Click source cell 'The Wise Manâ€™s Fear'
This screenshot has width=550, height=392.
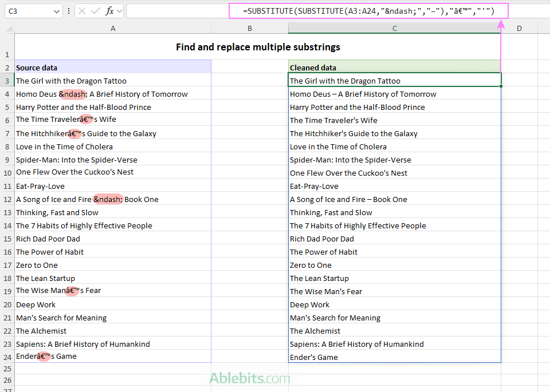coord(113,290)
